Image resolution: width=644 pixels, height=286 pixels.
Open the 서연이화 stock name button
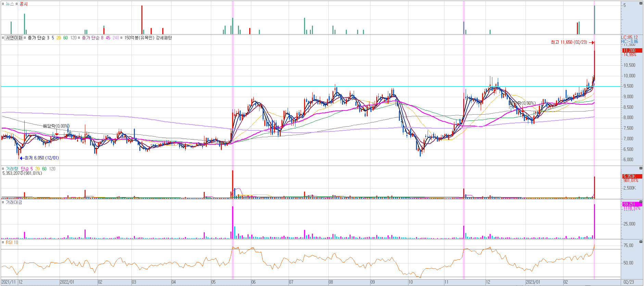click(14, 38)
